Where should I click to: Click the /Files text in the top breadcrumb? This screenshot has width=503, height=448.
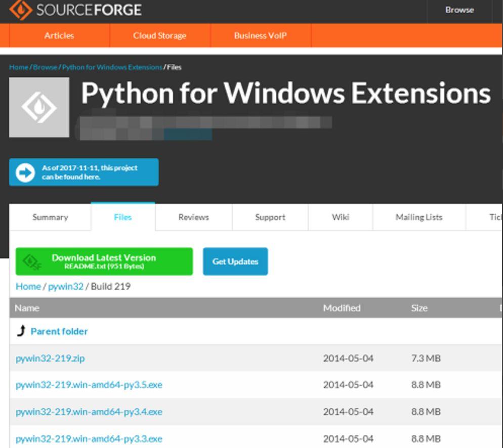(173, 67)
